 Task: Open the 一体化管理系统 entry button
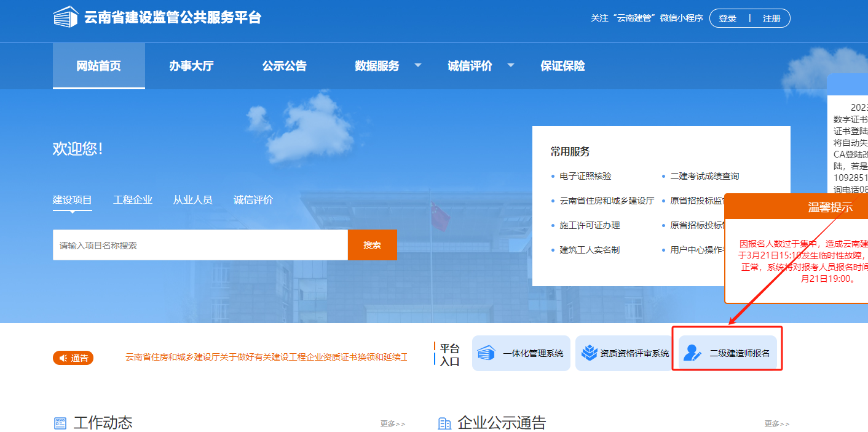pos(521,353)
